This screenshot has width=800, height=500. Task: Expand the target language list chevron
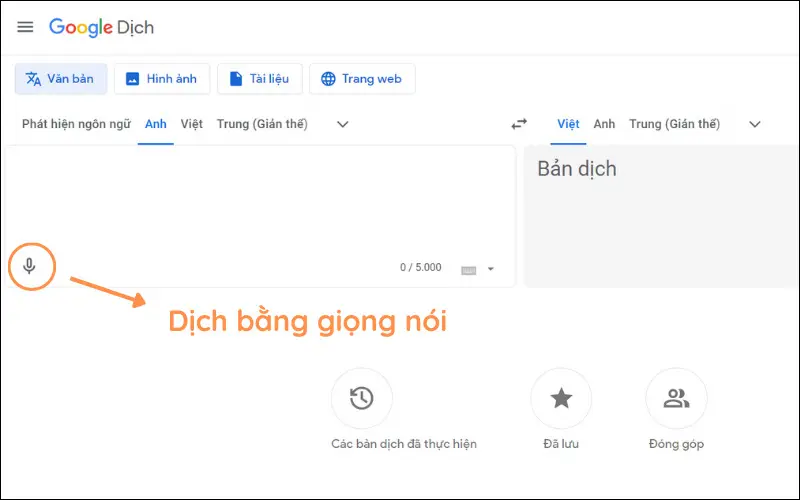click(x=755, y=125)
